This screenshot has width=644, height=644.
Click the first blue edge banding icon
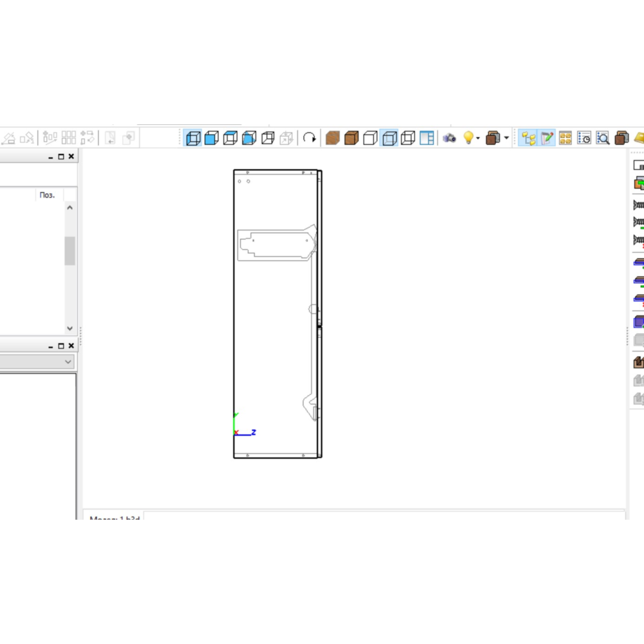point(638,263)
